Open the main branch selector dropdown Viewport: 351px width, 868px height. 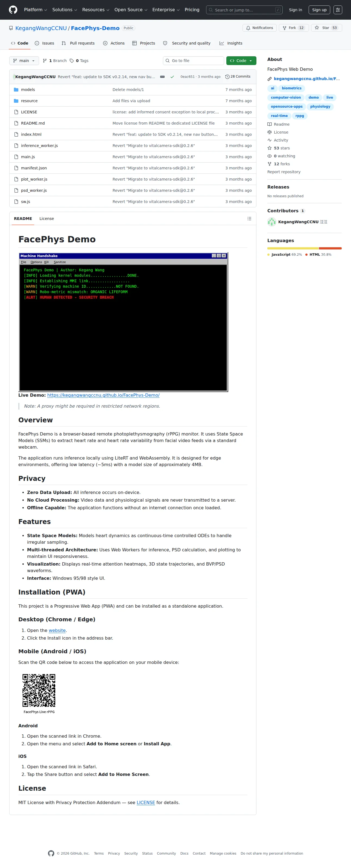[x=24, y=61]
